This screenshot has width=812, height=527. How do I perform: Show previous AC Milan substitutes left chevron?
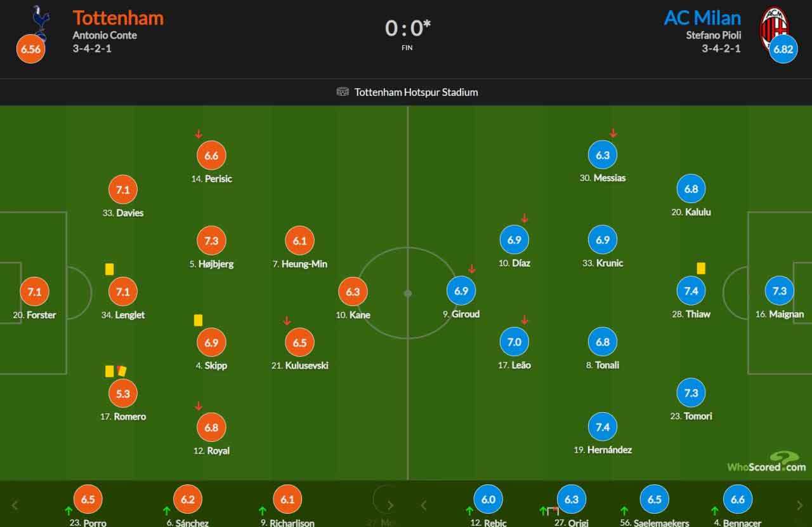point(424,505)
